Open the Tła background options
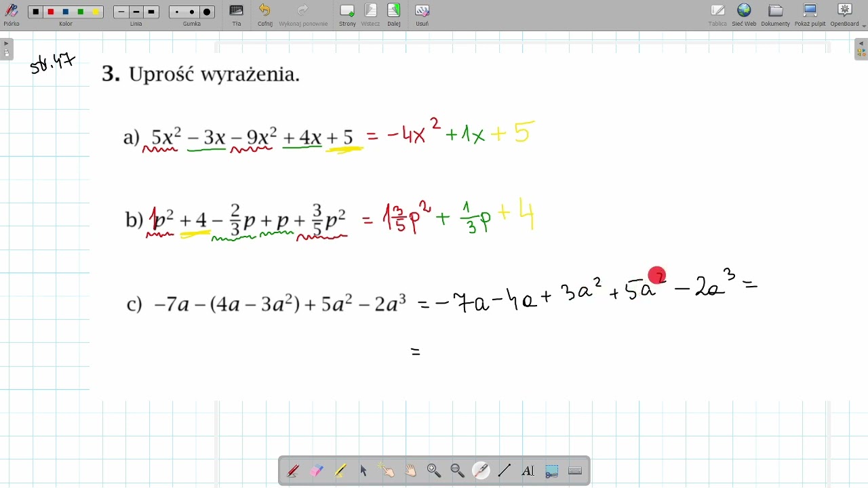 236,14
